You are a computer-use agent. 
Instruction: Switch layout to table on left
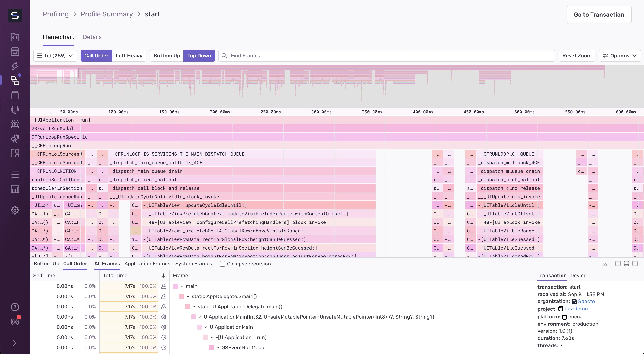pyautogui.click(x=635, y=264)
